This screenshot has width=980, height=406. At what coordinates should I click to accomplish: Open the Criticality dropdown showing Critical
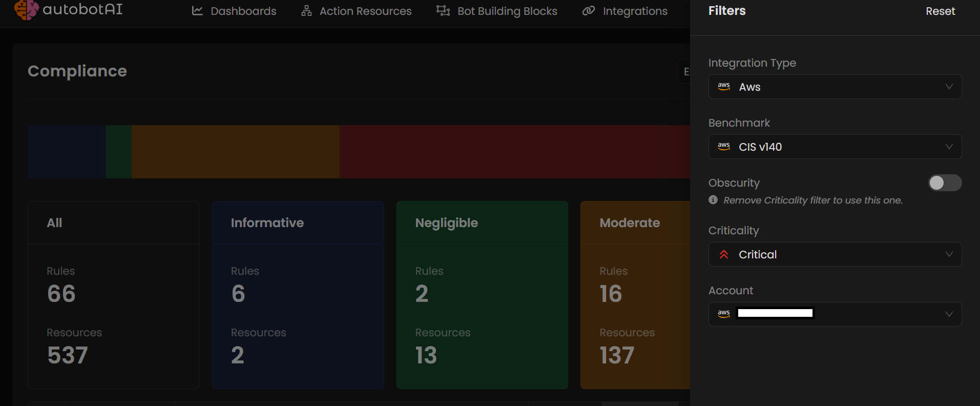(x=835, y=254)
